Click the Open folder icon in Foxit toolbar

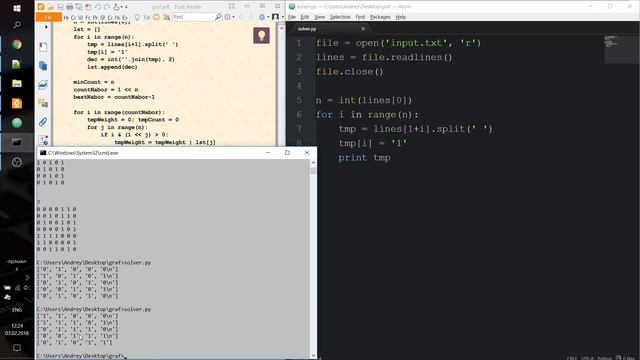pyautogui.click(x=51, y=7)
